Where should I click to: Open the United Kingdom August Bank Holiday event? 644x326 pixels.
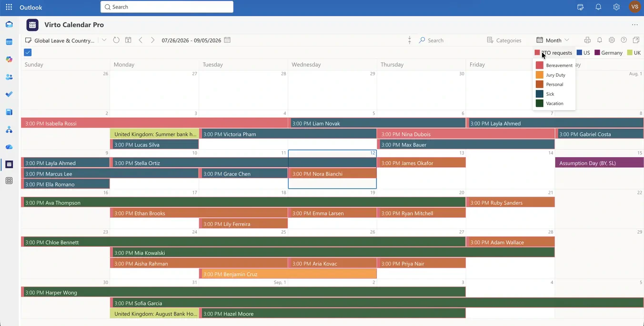coord(154,314)
